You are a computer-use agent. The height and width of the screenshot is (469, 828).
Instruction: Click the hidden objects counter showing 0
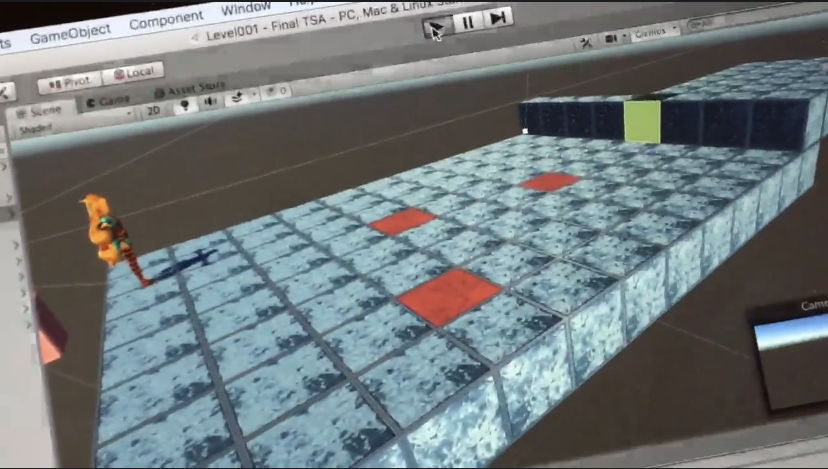[276, 91]
